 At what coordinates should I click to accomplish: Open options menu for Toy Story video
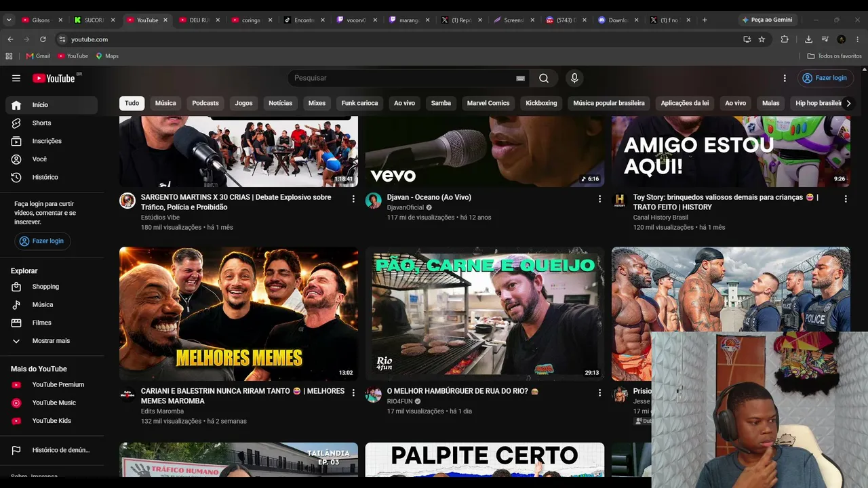pos(846,199)
